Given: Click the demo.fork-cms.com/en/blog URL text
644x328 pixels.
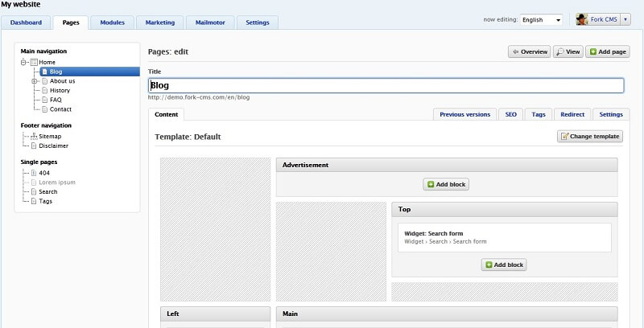Looking at the screenshot, I should (199, 97).
